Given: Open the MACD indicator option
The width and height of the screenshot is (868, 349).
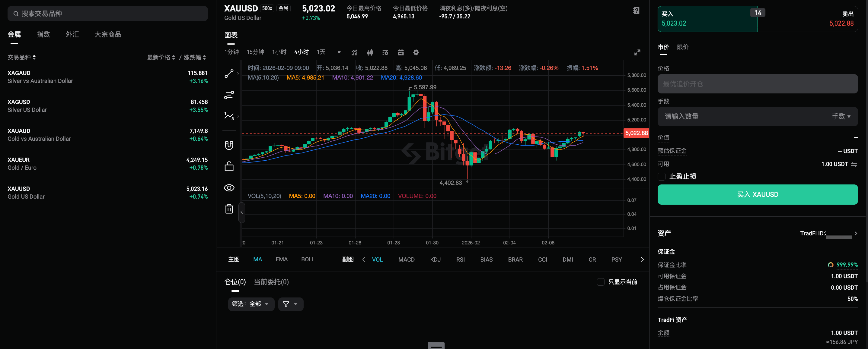Looking at the screenshot, I should pyautogui.click(x=406, y=259).
